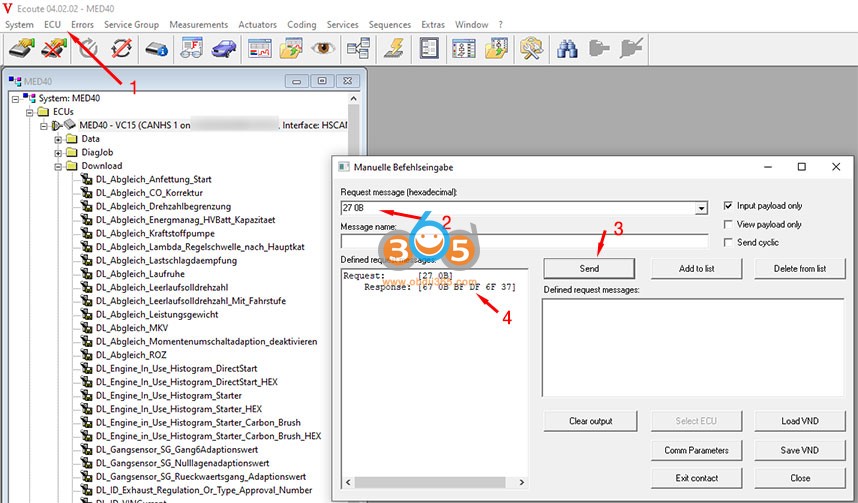Click the MED40 child window title icon
The height and width of the screenshot is (503, 858).
coord(15,81)
